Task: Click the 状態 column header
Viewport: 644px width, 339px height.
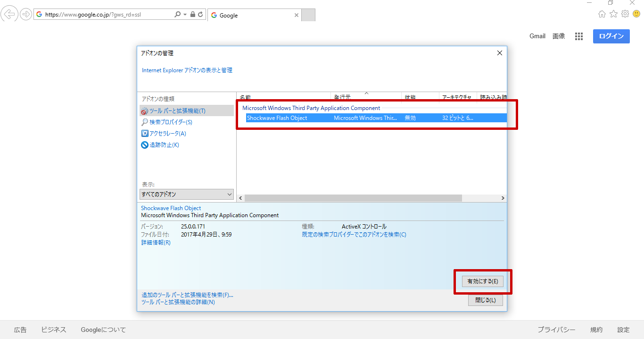Action: coord(420,97)
